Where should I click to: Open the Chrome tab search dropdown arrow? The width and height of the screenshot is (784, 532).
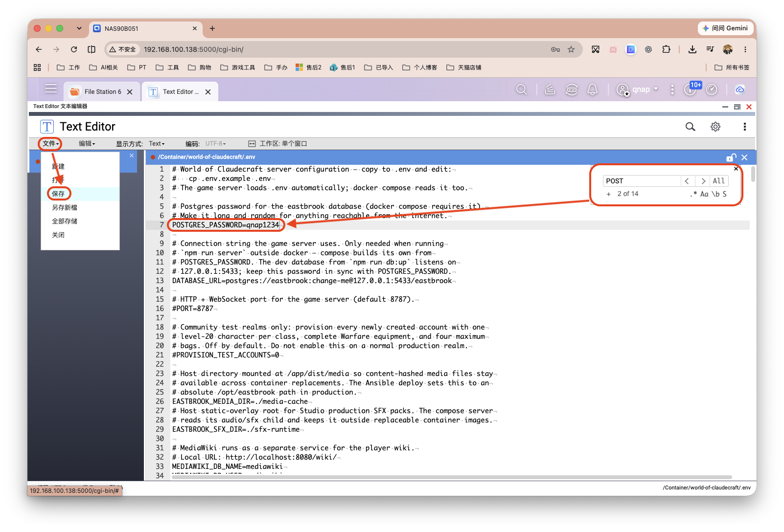tap(79, 28)
